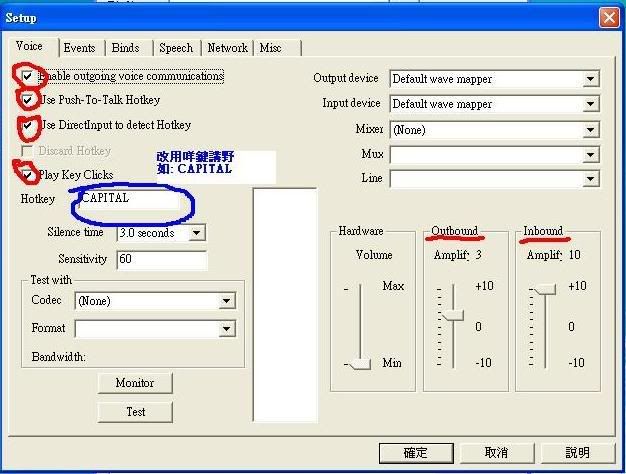Open the Mixer dropdown list

pos(590,130)
